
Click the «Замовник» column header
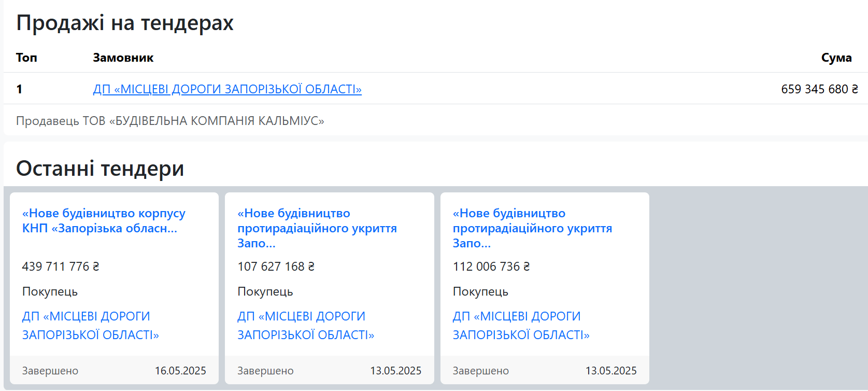click(123, 58)
